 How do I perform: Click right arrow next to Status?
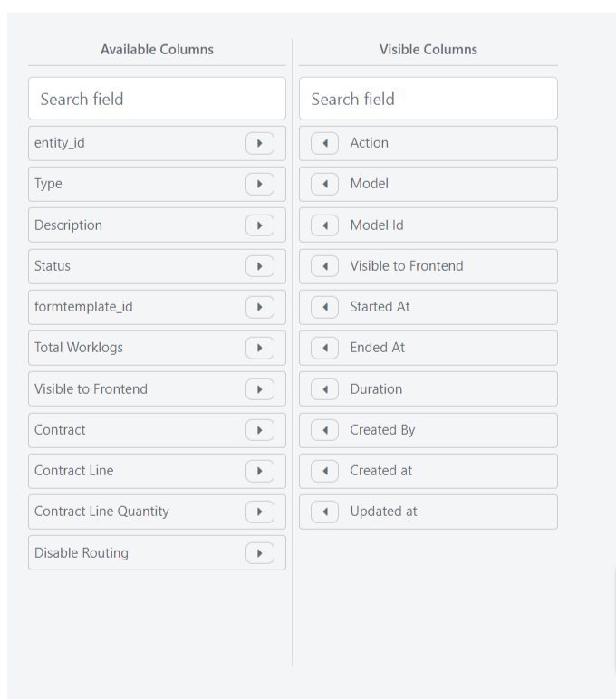tap(260, 266)
